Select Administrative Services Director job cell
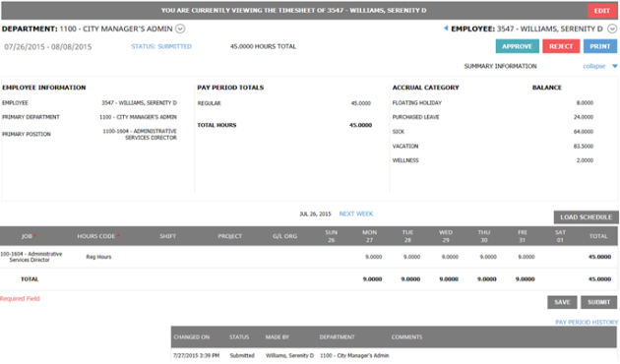 click(31, 257)
